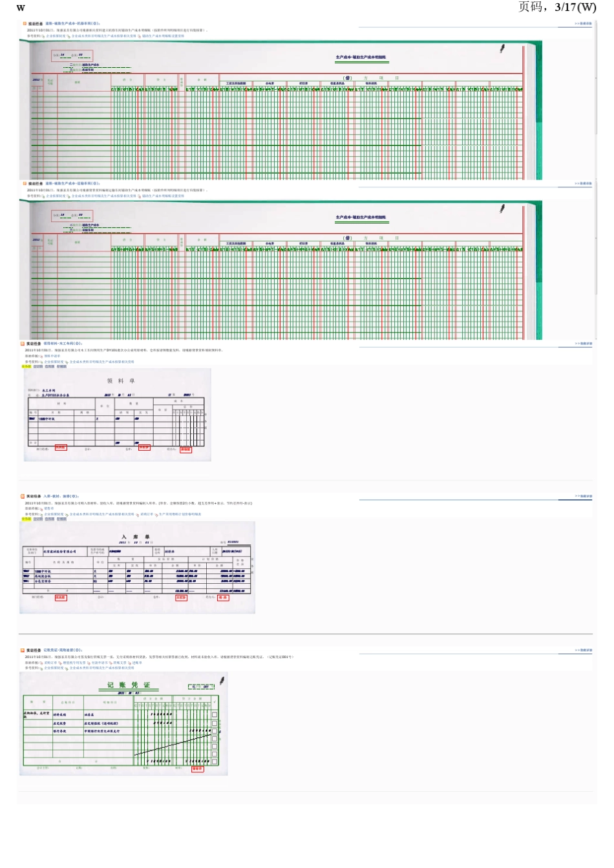Click the orange icon beside second ledger task
This screenshot has height=868, width=614.
(25, 183)
